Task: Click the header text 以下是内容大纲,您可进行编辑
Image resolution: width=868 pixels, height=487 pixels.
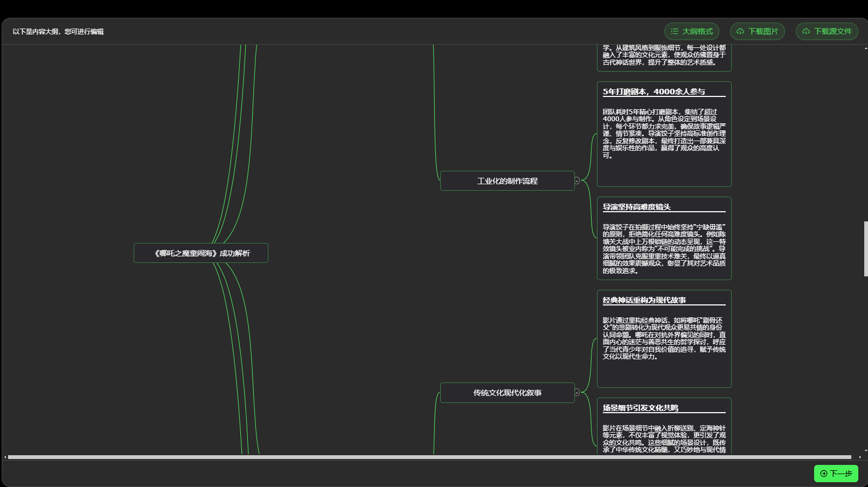Action: [58, 32]
